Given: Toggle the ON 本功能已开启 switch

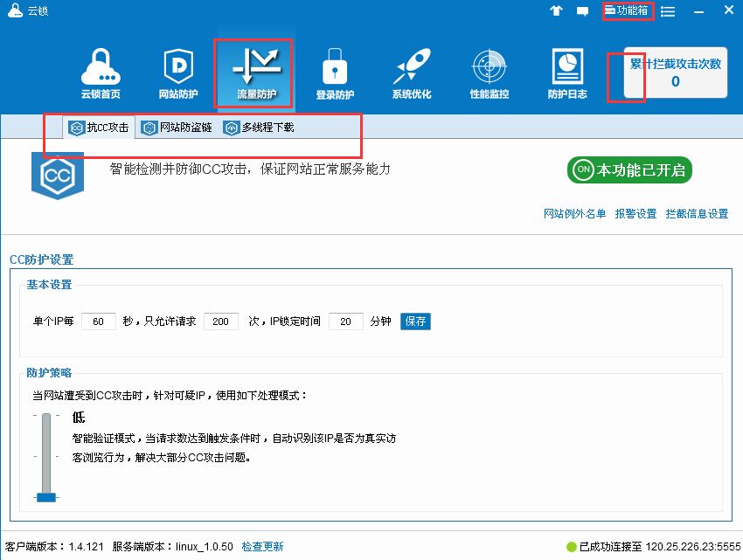Looking at the screenshot, I should pyautogui.click(x=629, y=170).
